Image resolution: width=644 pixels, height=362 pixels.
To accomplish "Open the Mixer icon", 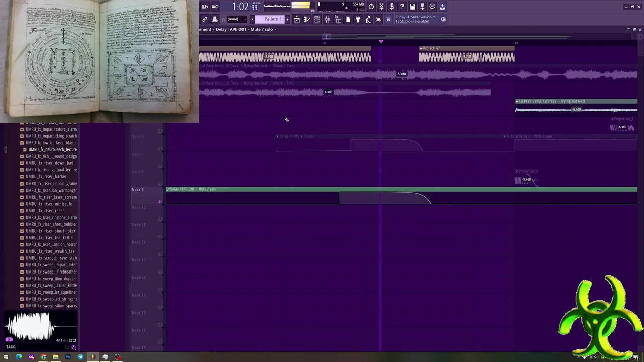I will point(328,19).
